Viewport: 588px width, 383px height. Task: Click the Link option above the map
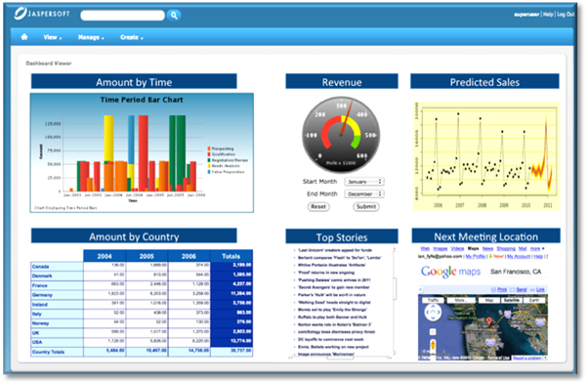point(540,289)
